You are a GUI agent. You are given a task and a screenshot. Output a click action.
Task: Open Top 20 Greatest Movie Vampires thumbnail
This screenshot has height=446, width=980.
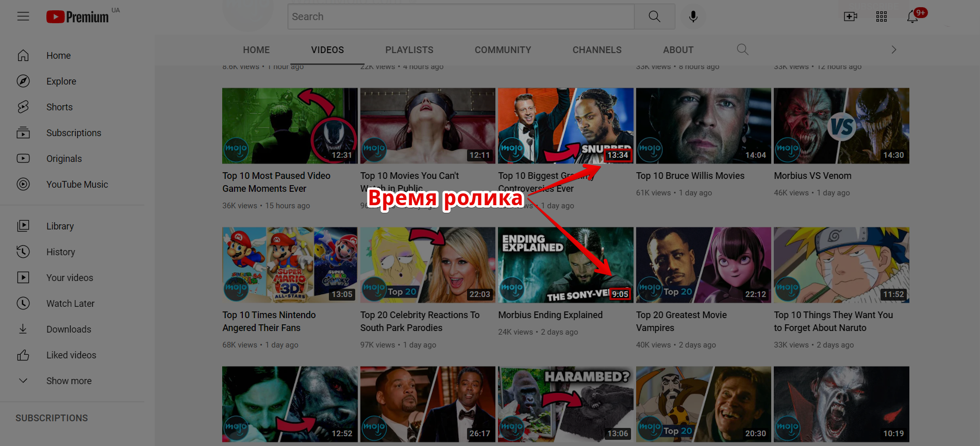pos(704,265)
